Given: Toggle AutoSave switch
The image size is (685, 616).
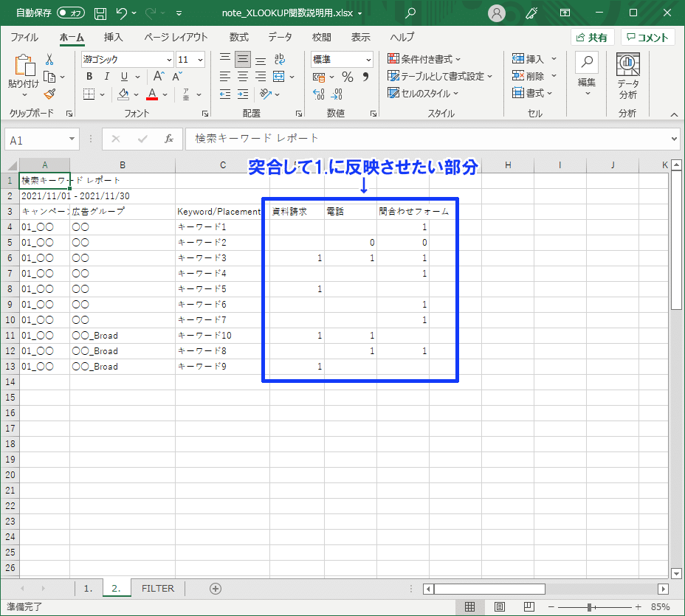Looking at the screenshot, I should coord(71,13).
